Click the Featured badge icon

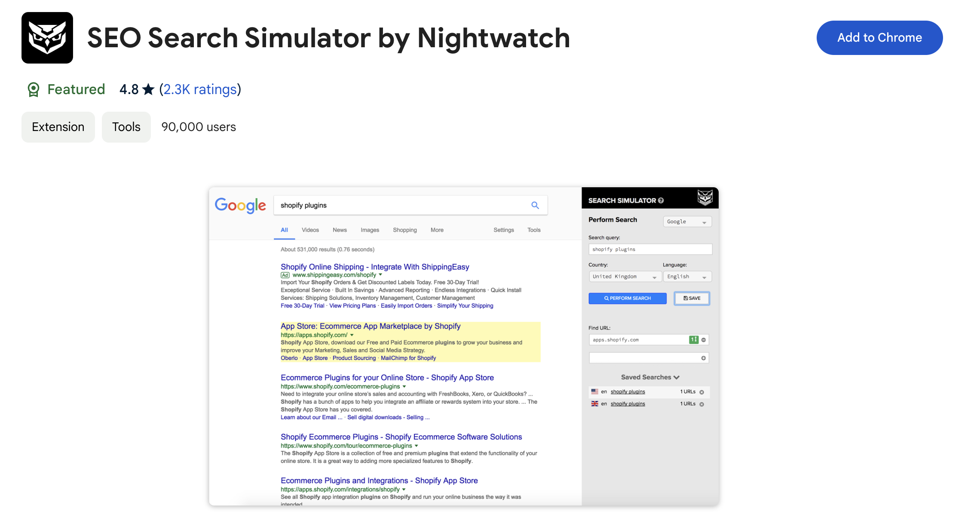coord(34,89)
